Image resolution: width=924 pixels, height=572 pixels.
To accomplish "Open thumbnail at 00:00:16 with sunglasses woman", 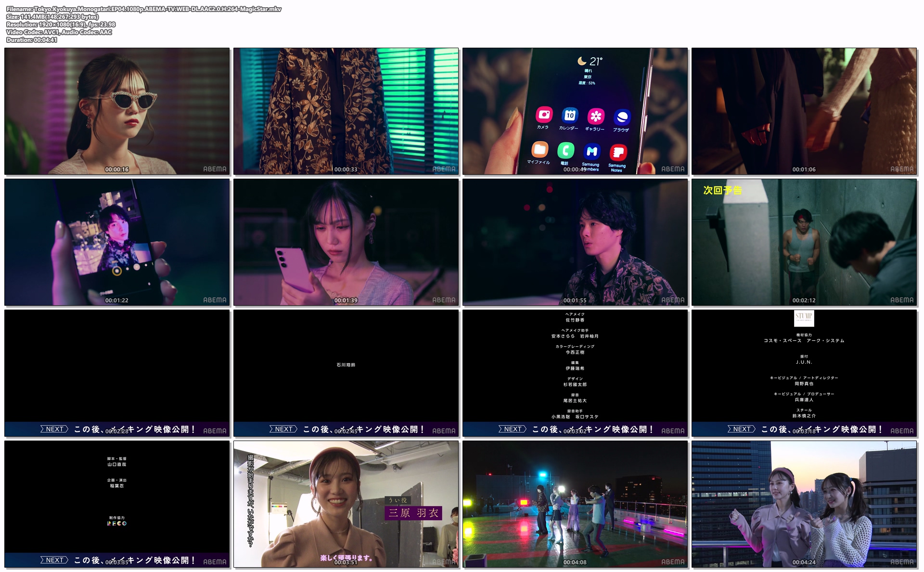I will (117, 111).
